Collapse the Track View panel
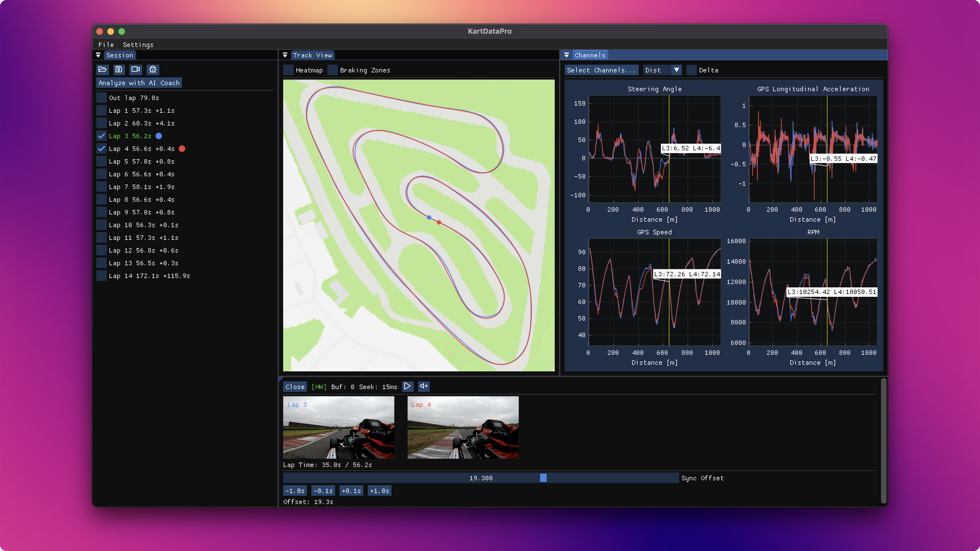Viewport: 980px width, 551px height. [x=285, y=55]
